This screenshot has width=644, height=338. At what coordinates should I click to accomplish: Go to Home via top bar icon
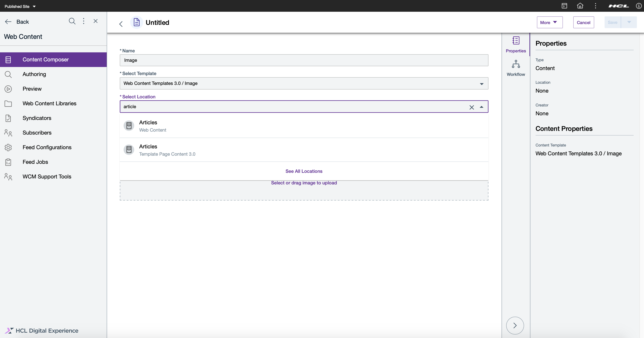click(580, 6)
